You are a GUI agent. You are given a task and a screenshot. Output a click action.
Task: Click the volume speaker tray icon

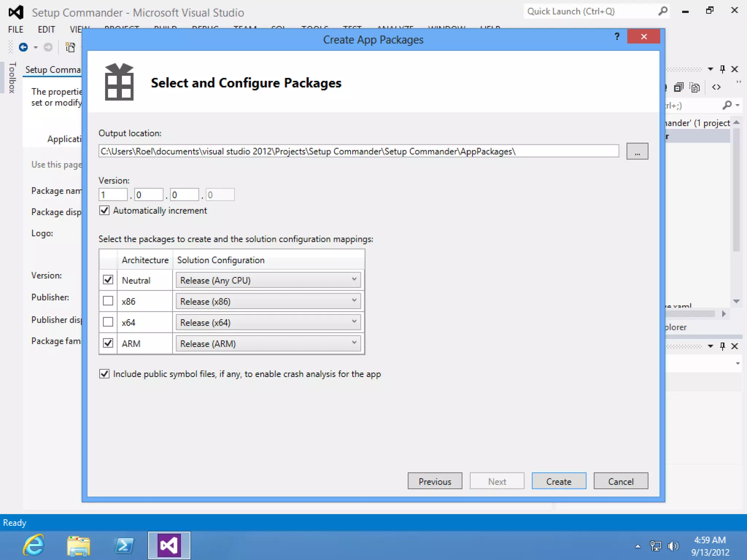pos(673,546)
